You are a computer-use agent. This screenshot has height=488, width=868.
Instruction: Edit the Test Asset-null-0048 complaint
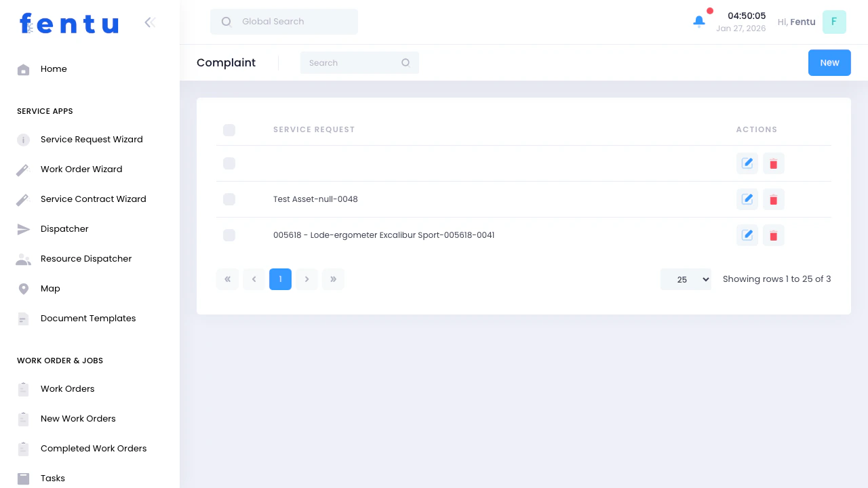click(x=747, y=199)
